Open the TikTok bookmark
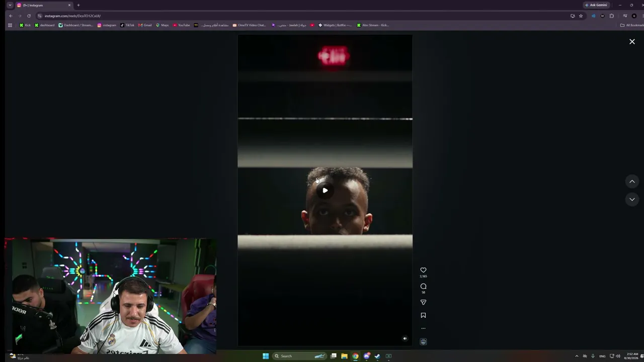This screenshot has height=362, width=644. click(127, 25)
